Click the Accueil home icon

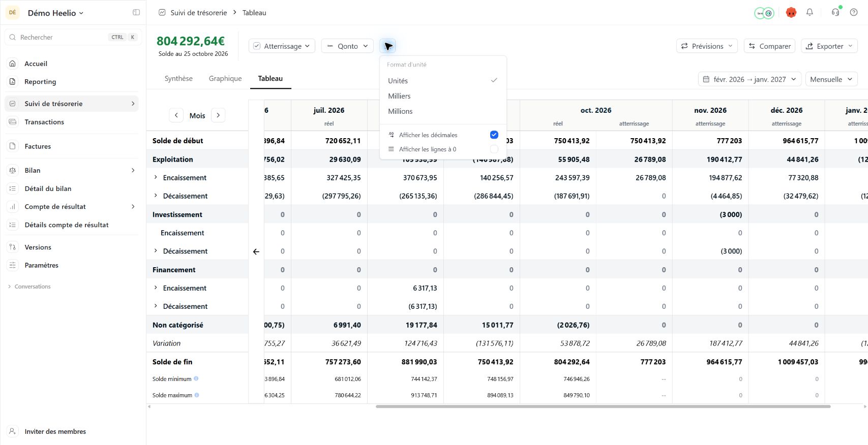13,63
